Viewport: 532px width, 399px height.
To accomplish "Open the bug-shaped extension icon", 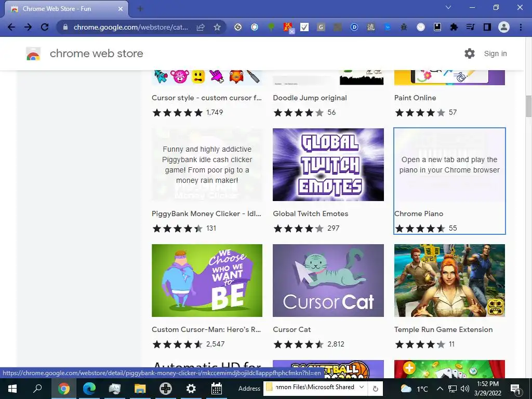I will point(404,27).
